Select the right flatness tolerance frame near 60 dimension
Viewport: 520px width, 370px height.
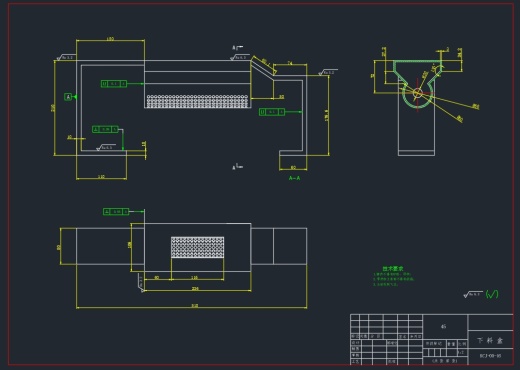pyautogui.click(x=272, y=112)
